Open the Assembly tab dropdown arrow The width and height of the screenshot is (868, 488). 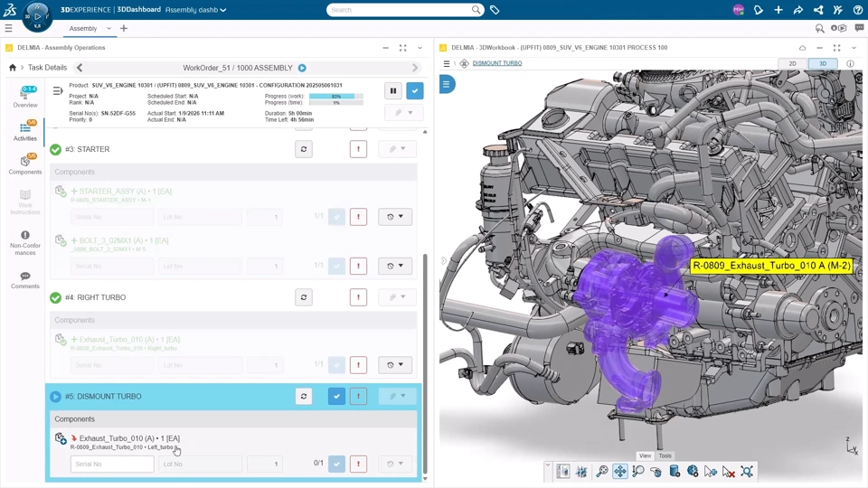[108, 28]
